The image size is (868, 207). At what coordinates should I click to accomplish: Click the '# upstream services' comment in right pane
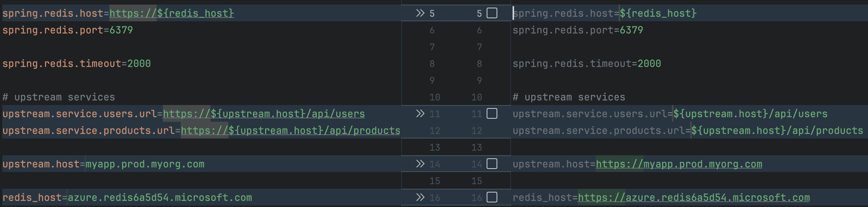569,97
